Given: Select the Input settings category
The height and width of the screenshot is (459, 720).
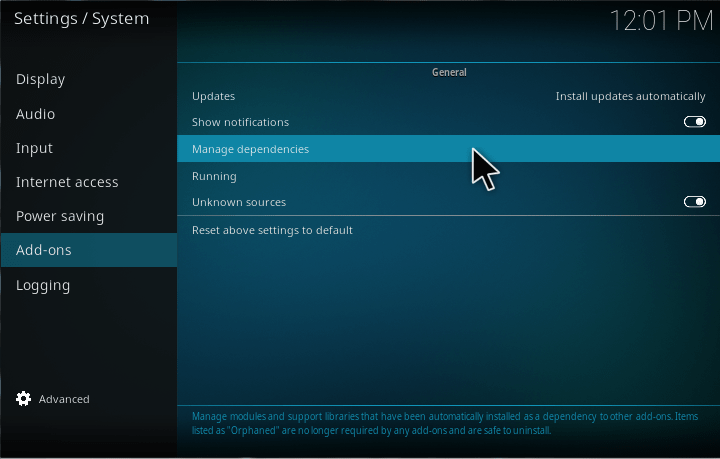Looking at the screenshot, I should [x=89, y=148].
